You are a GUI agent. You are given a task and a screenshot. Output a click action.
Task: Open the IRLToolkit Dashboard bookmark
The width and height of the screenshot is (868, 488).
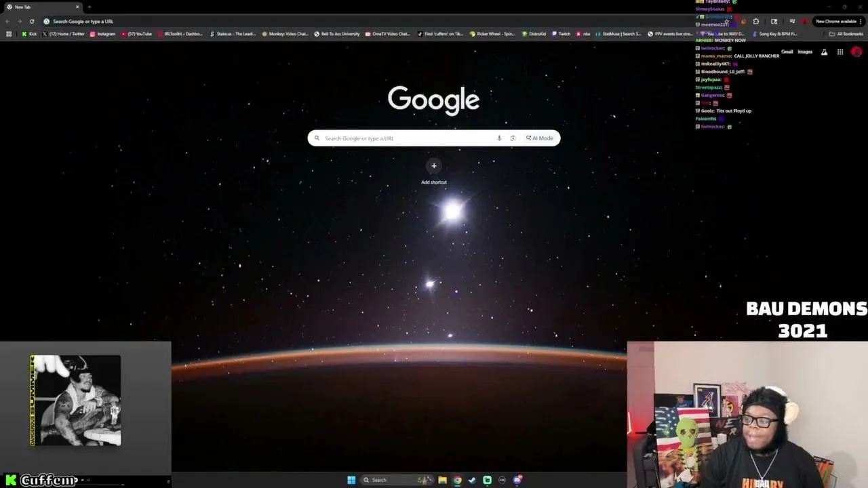(180, 34)
